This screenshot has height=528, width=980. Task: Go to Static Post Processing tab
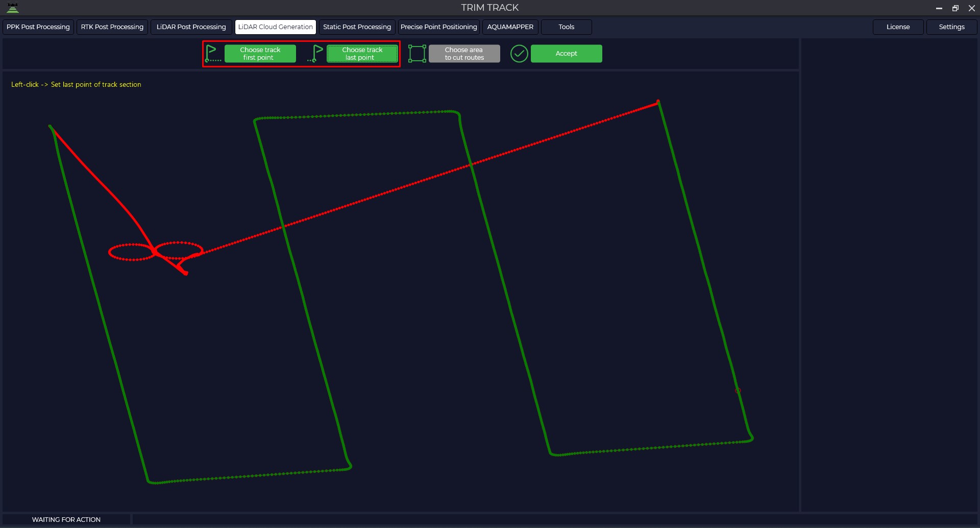(x=357, y=27)
